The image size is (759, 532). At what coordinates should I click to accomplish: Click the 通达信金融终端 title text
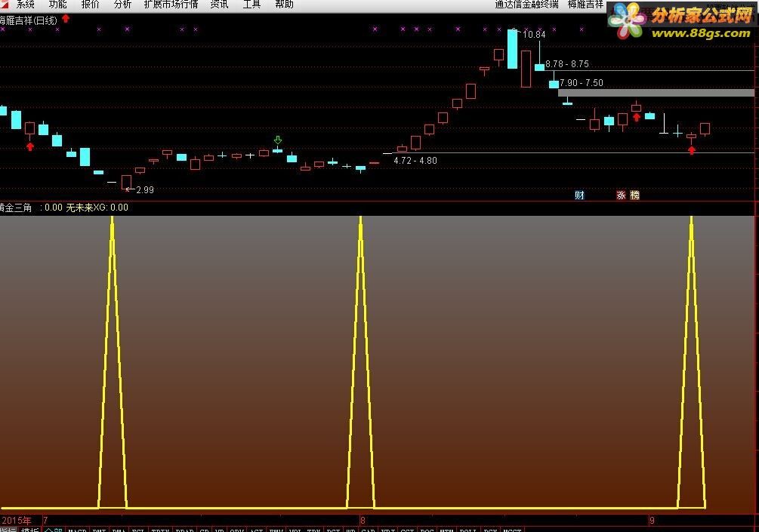pos(526,5)
